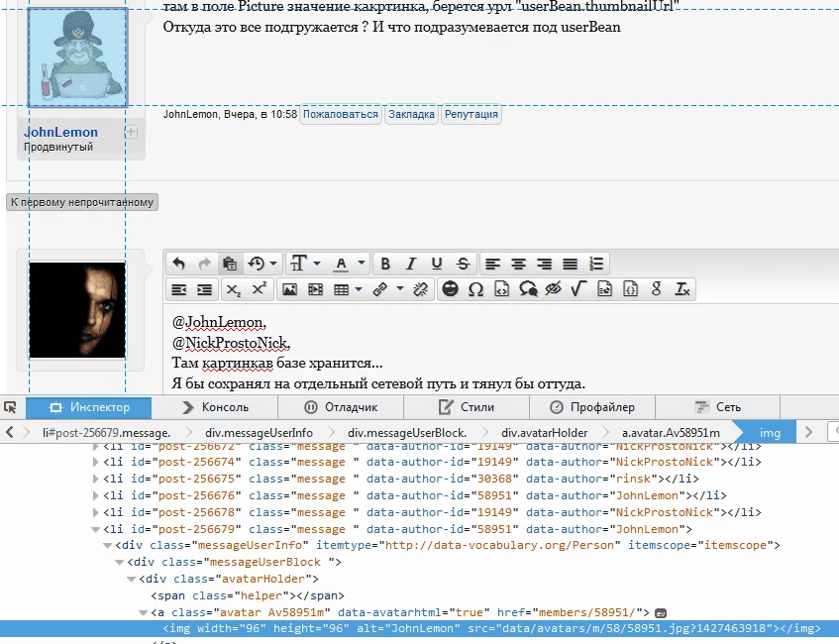This screenshot has height=644, width=839.
Task: Insert special character with Omega icon
Action: click(475, 290)
